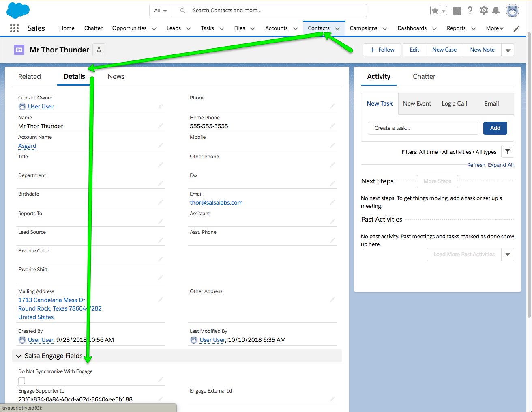Open the Setup gear icon
This screenshot has height=412, width=532.
(483, 11)
